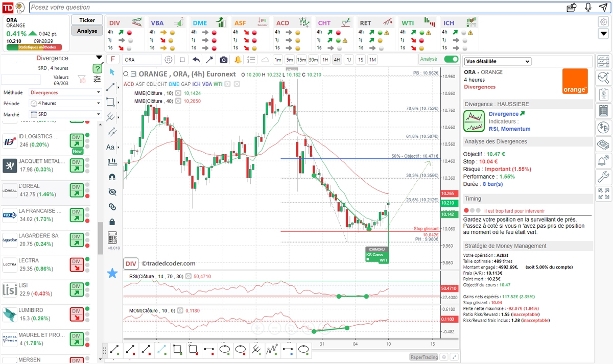Screen dimensions: 613x364
Task: Enable the magnet snap tool
Action: 112,177
